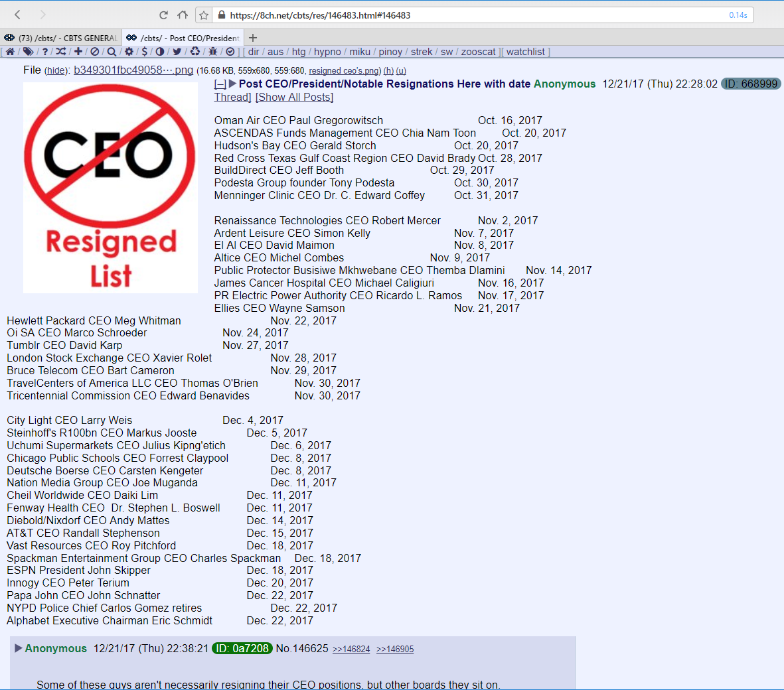The width and height of the screenshot is (784, 690).
Task: Hide the attached file via hide link
Action: coord(56,71)
